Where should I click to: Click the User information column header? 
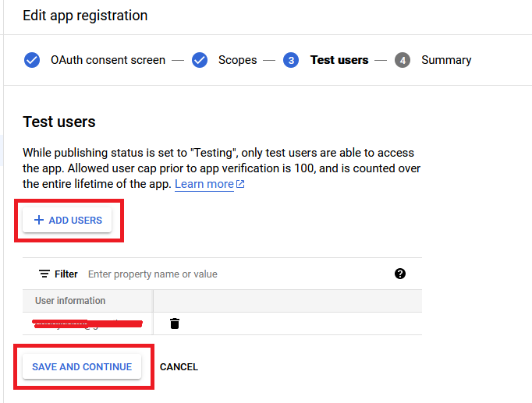(x=70, y=301)
